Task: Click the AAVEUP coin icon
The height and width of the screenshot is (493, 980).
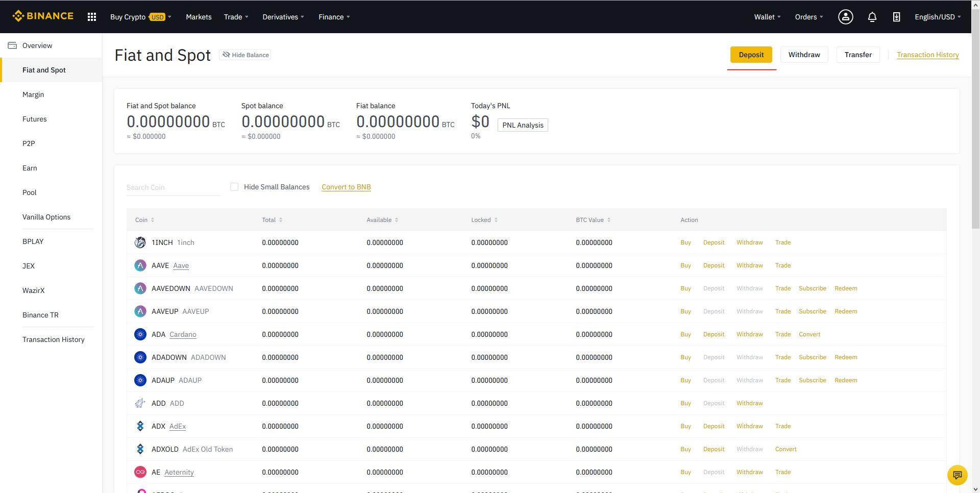Action: point(140,311)
